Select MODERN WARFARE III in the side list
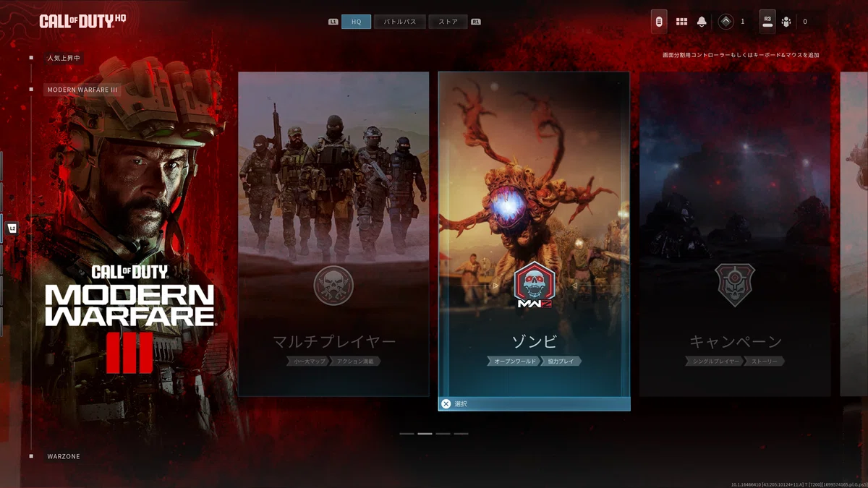 (82, 90)
